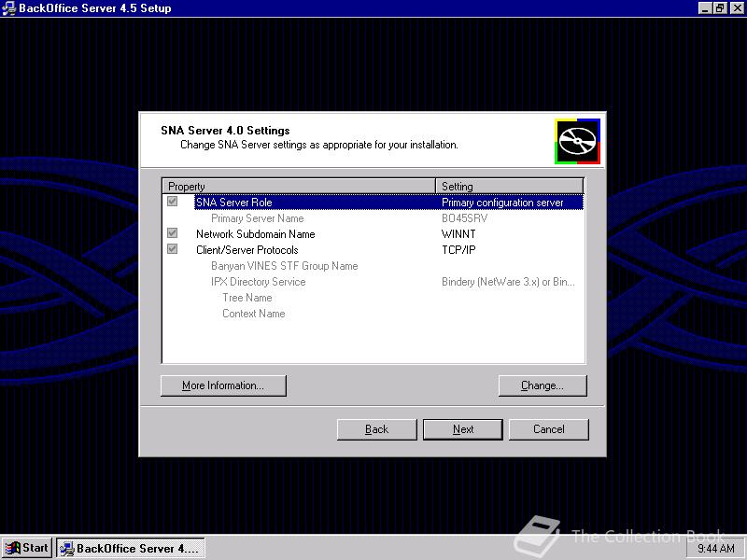
Task: Open More Information about the setting
Action: point(223,385)
